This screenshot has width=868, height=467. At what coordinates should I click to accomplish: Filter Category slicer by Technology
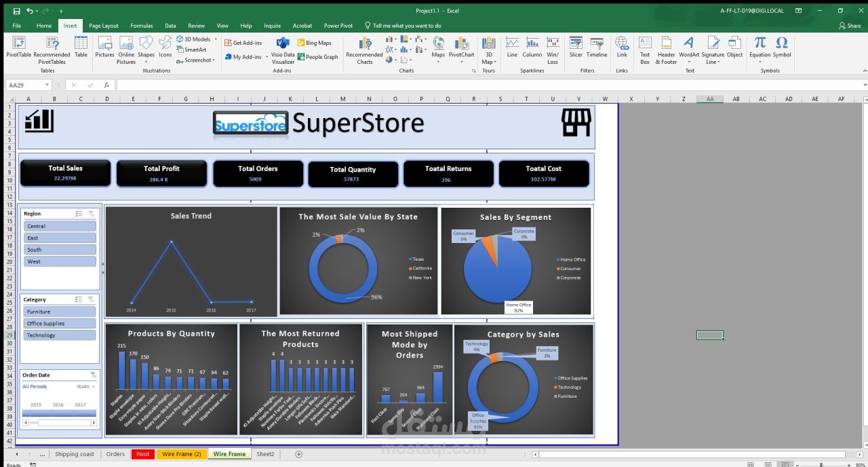[60, 335]
